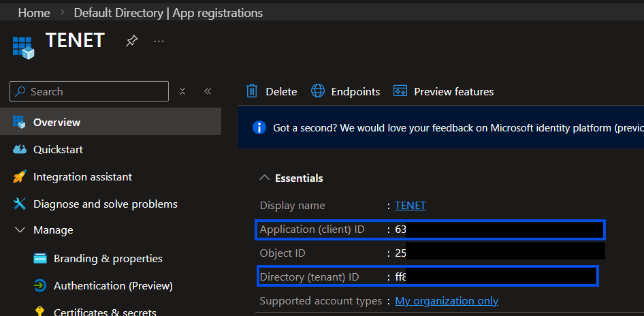Collapse the Essentials section chevron
The image size is (644, 316).
click(265, 178)
